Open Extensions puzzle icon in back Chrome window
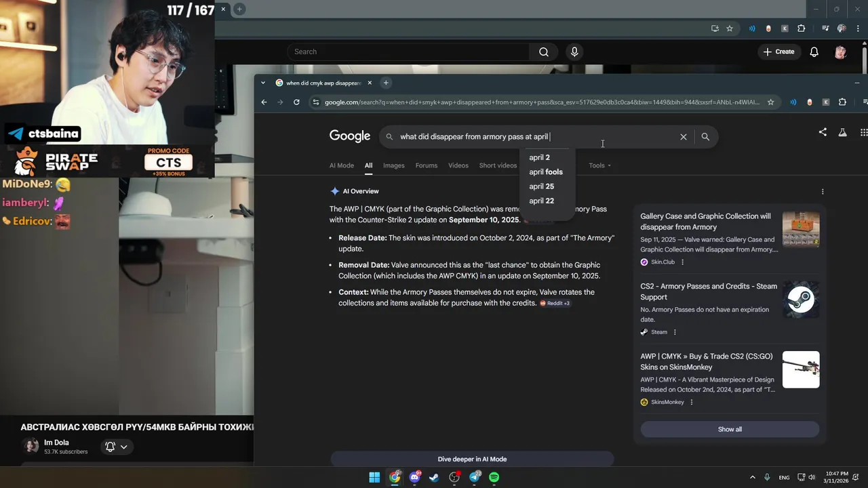Screen dimensions: 868x488 [802, 28]
